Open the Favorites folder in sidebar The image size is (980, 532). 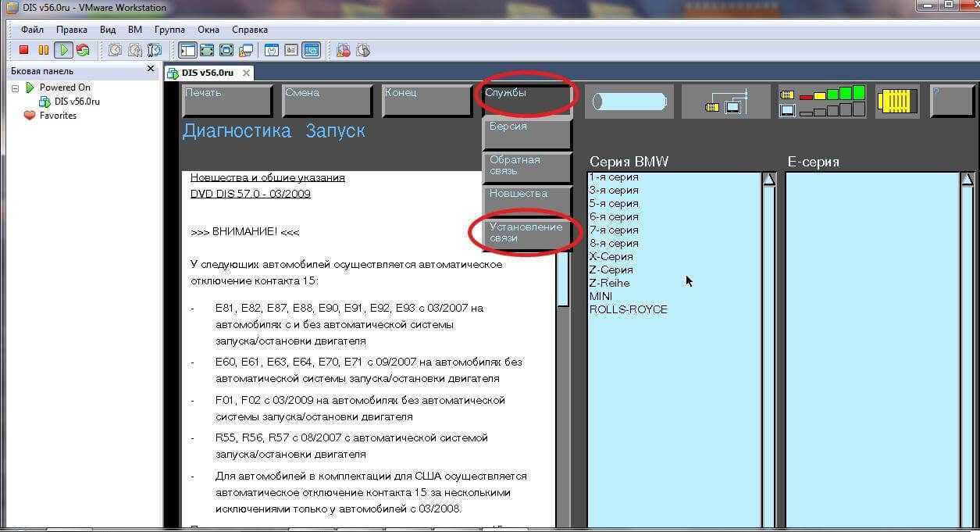[58, 116]
